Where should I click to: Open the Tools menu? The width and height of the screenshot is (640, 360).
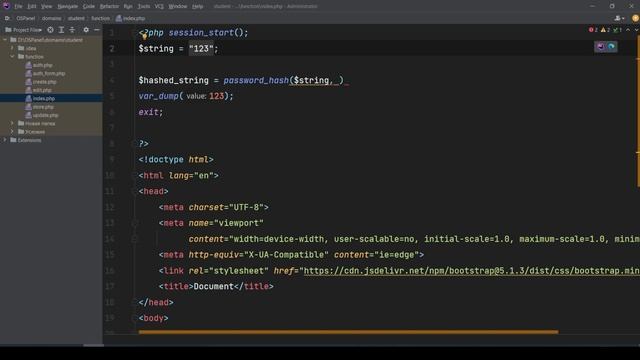[x=144, y=7]
